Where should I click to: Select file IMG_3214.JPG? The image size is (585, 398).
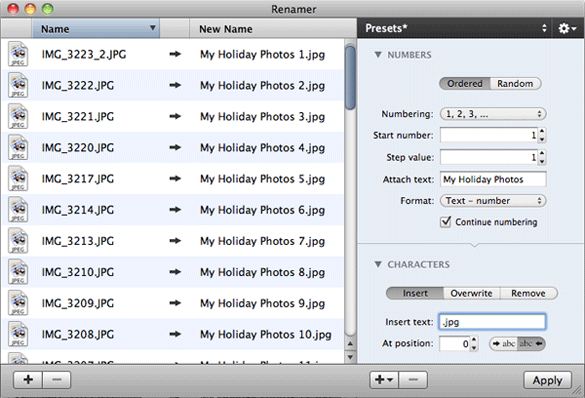(x=78, y=210)
